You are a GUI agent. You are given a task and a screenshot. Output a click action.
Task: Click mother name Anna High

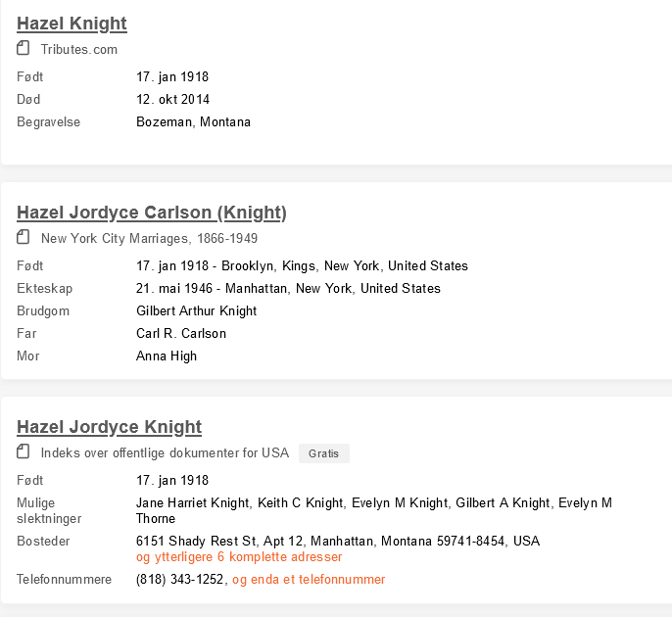pyautogui.click(x=167, y=356)
